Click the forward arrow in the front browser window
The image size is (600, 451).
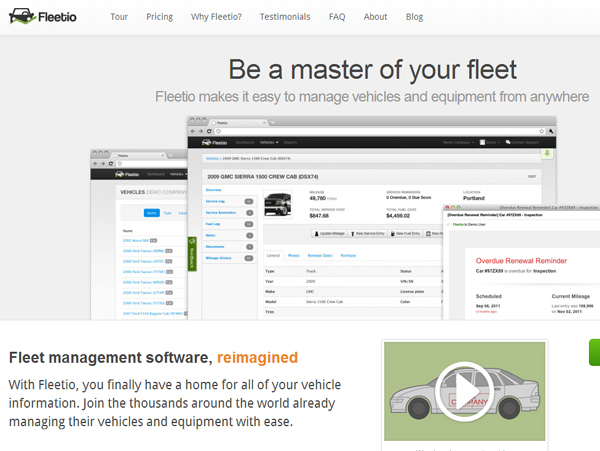point(201,131)
